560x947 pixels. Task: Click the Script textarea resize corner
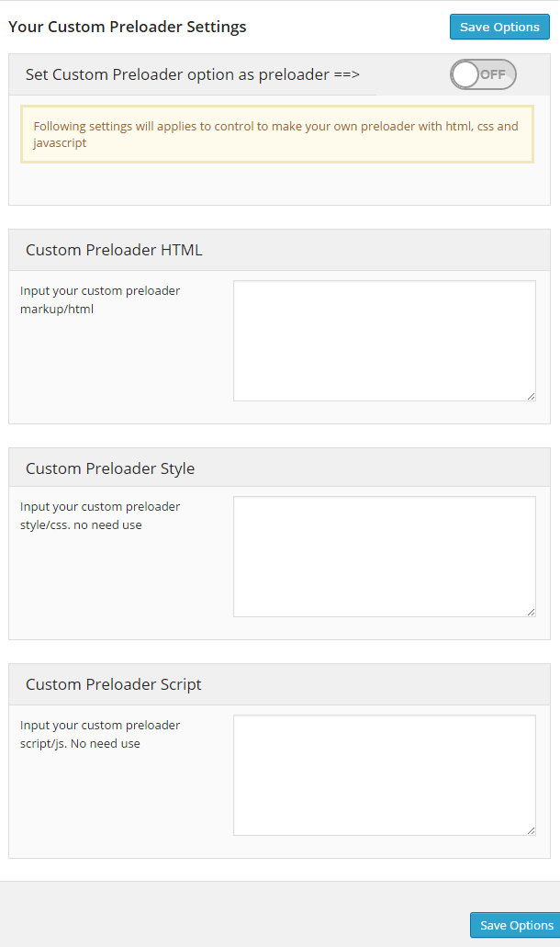pos(531,829)
